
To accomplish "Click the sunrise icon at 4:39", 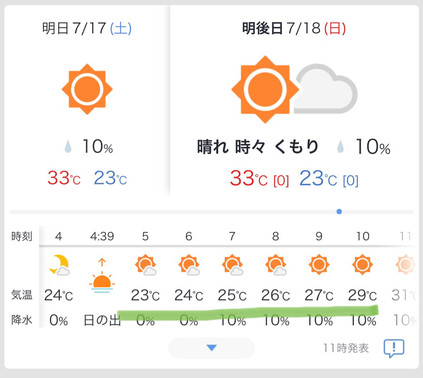I will pyautogui.click(x=102, y=275).
